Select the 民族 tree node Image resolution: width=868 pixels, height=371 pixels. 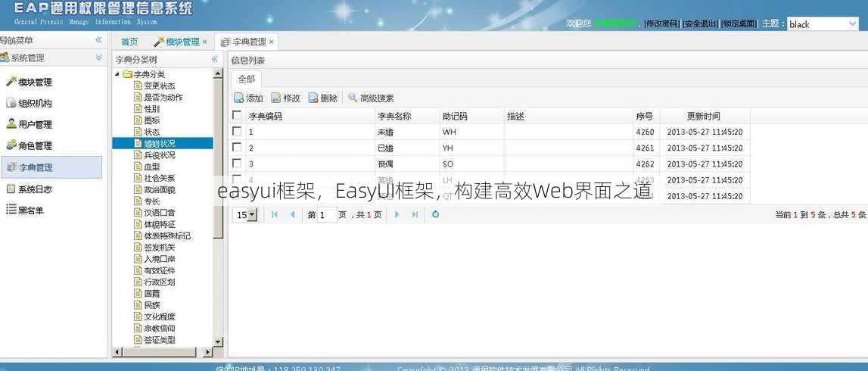(x=151, y=304)
